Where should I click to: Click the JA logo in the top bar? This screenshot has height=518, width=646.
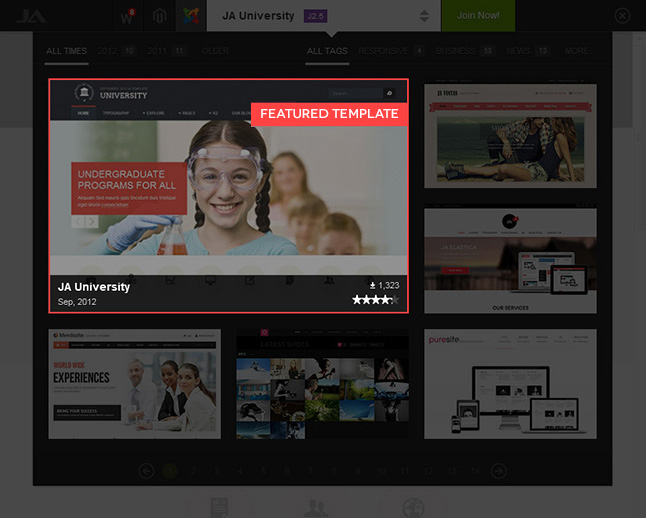(x=31, y=16)
